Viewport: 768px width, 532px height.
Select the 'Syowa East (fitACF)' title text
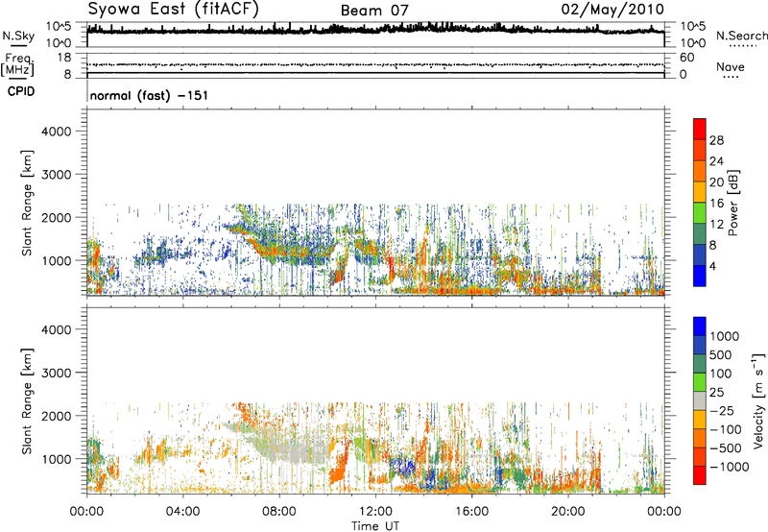(174, 9)
